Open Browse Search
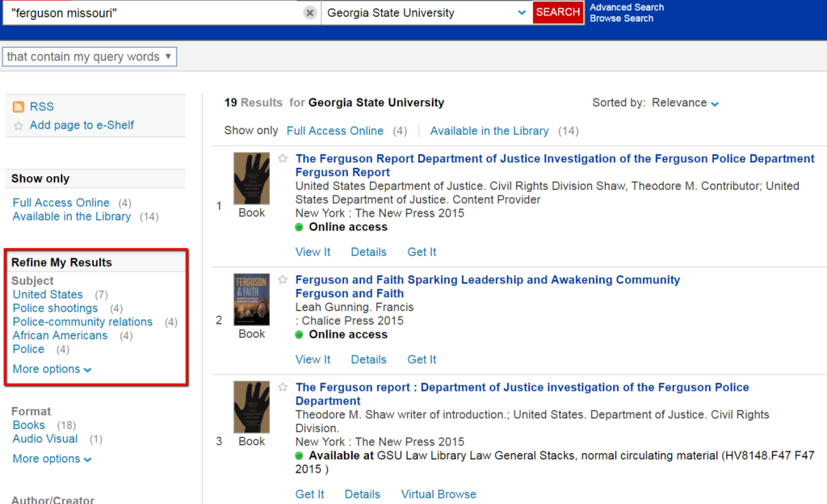The image size is (827, 504). 621,19
